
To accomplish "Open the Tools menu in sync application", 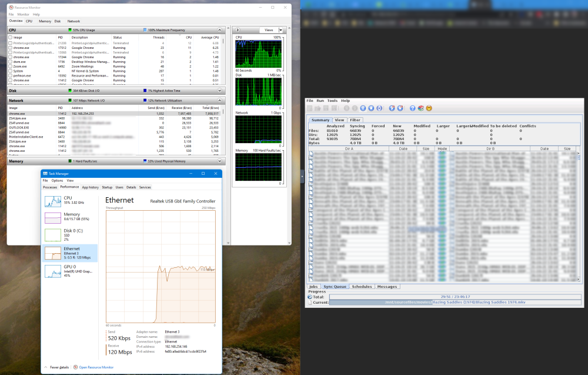I will 332,101.
